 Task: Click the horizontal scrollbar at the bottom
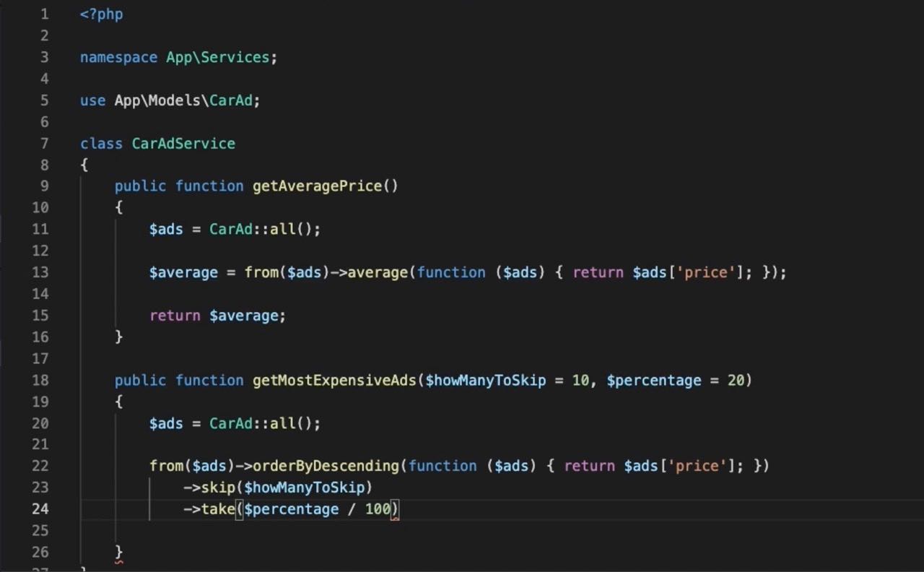(x=462, y=569)
